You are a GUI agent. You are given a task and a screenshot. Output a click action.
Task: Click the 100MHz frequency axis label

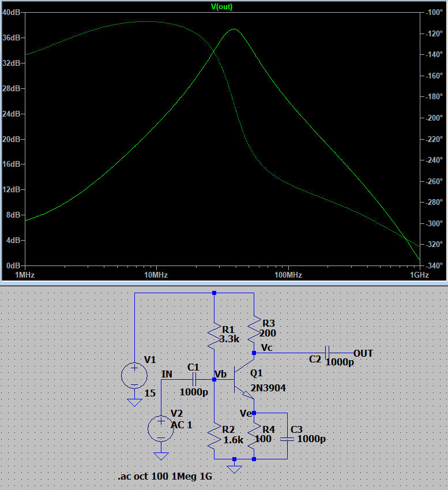coord(287,275)
